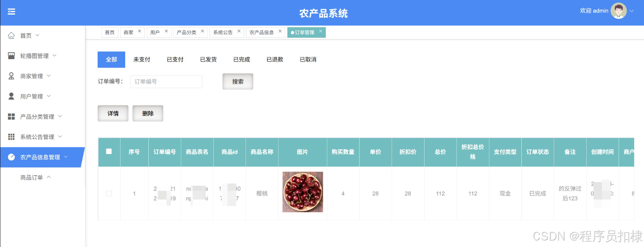Click the 删除 button
Viewport: 644px width, 247px height.
[148, 114]
